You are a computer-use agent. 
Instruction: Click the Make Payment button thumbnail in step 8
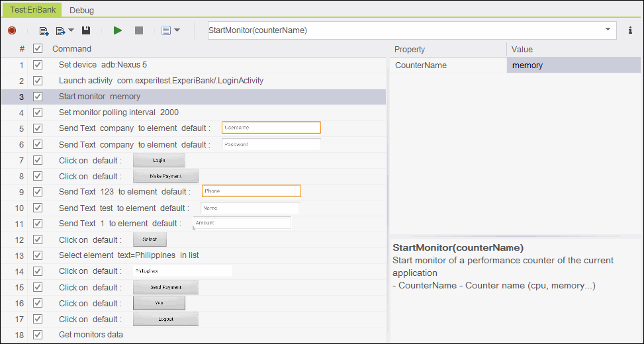pyautogui.click(x=165, y=176)
